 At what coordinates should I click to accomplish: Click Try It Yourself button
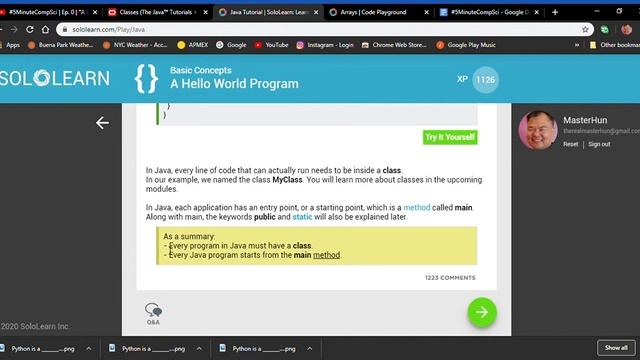(450, 137)
